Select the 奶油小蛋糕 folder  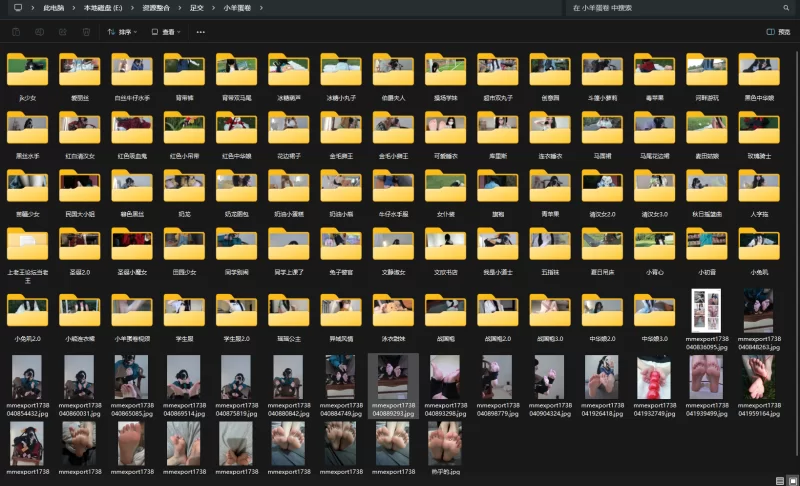click(x=289, y=193)
